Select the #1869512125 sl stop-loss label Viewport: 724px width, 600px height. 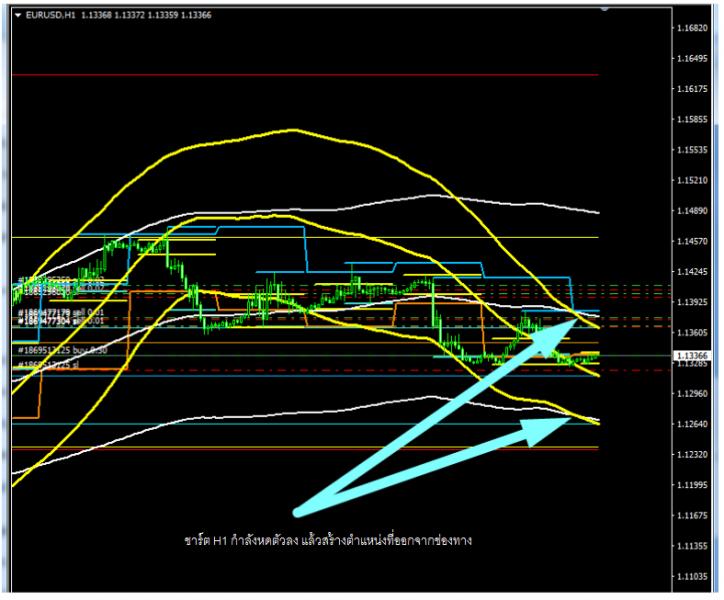tap(48, 365)
